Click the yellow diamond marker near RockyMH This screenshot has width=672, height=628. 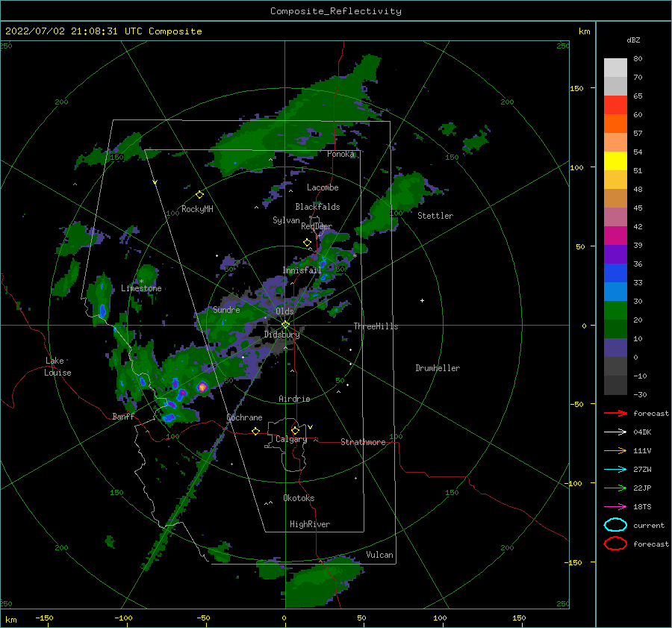(199, 195)
